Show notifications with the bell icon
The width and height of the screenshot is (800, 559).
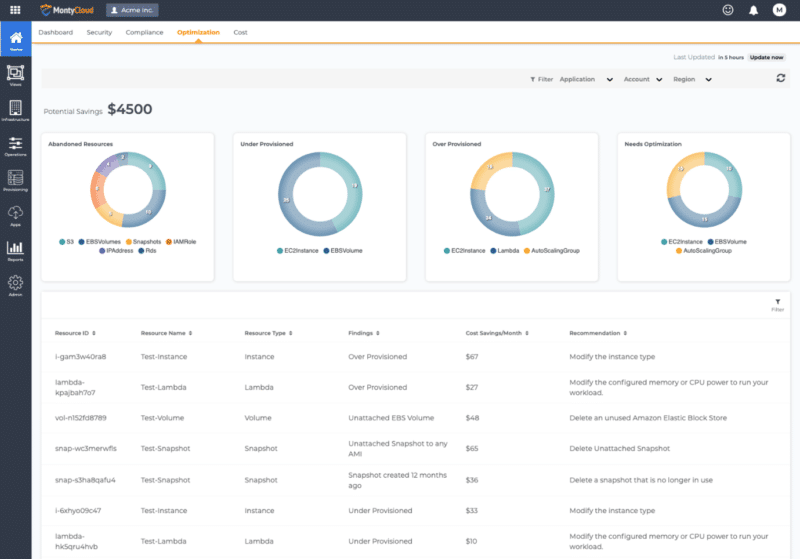[753, 10]
